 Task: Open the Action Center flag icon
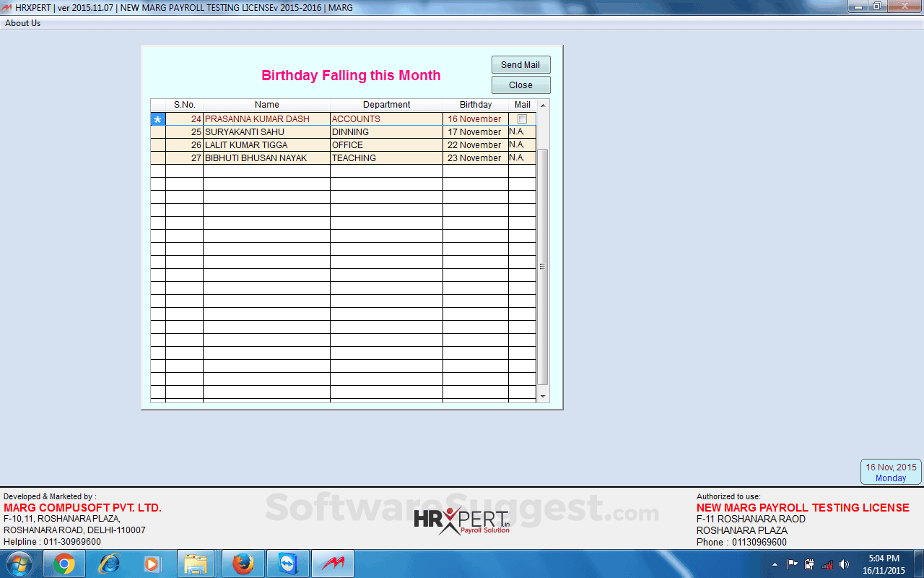pos(793,565)
